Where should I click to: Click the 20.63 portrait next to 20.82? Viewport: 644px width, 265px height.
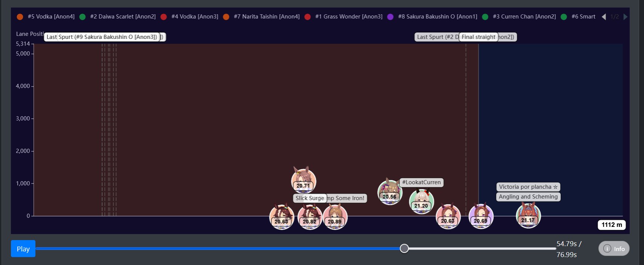click(x=281, y=216)
